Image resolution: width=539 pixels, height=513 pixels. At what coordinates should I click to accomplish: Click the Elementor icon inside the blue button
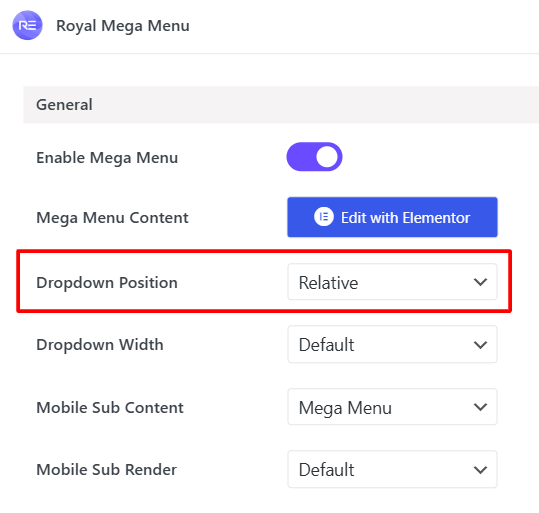pos(323,217)
